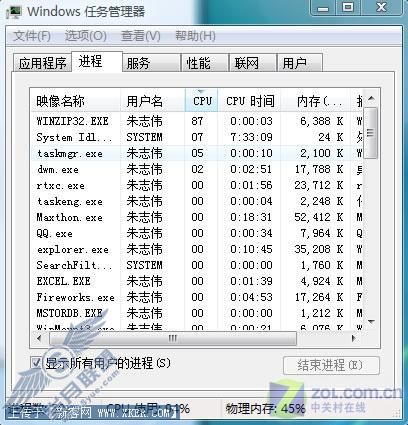The width and height of the screenshot is (408, 425).
Task: Sort by 内存 column header
Action: pyautogui.click(x=316, y=101)
